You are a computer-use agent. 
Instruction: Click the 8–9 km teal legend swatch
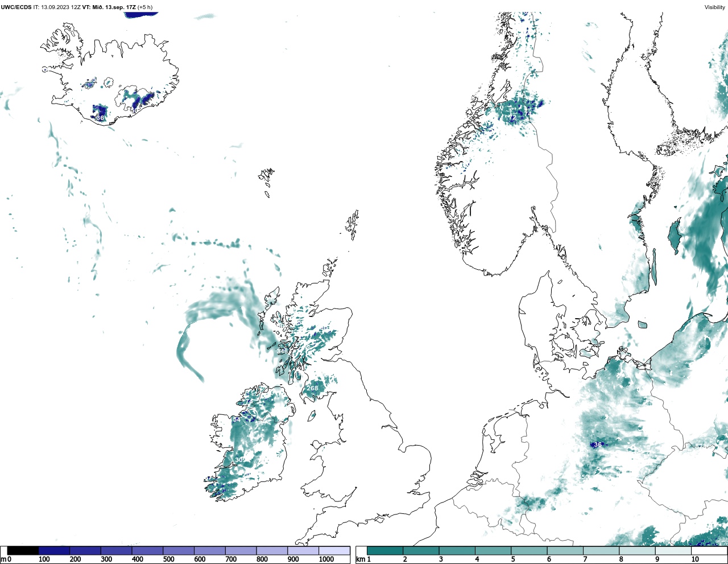pyautogui.click(x=637, y=550)
